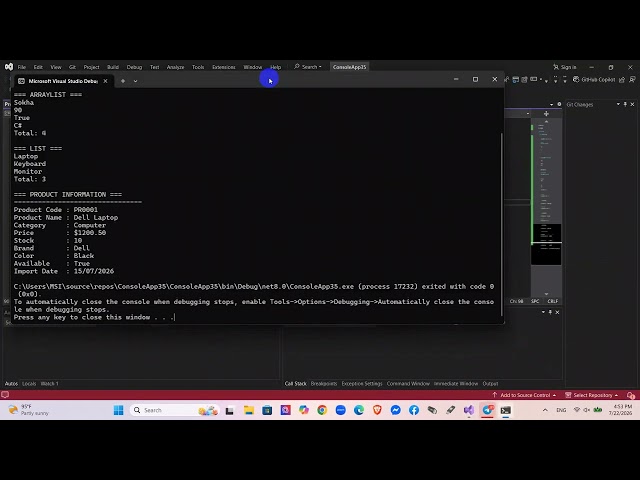
Task: Click the status bar feedback icon at left
Action: click(x=5, y=395)
